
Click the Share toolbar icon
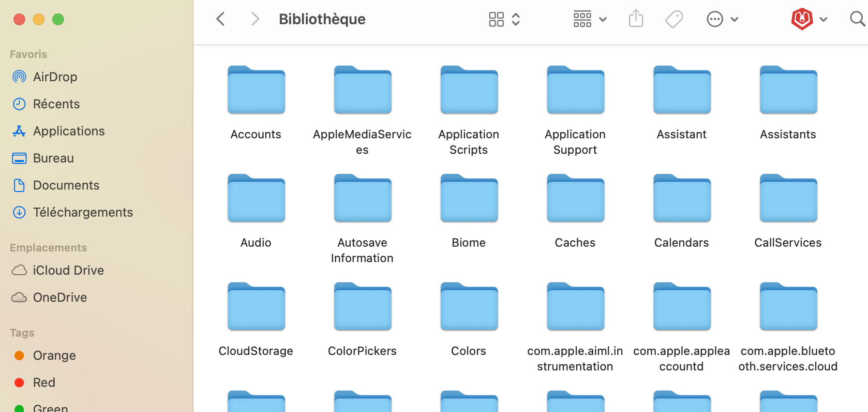coord(636,19)
